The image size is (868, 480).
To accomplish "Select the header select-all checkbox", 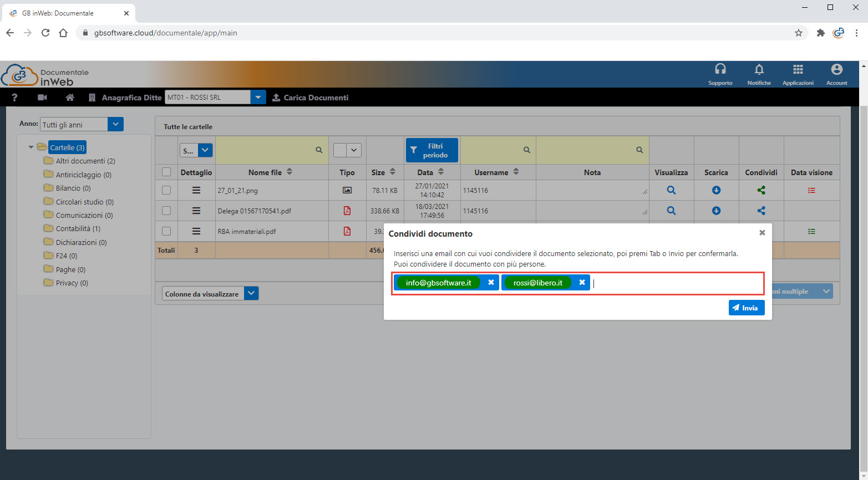I will [166, 172].
